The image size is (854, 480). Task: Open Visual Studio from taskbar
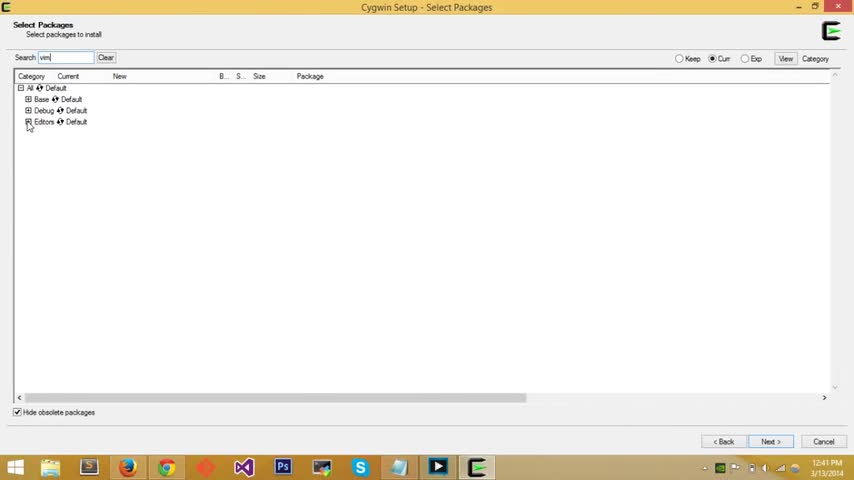[244, 467]
